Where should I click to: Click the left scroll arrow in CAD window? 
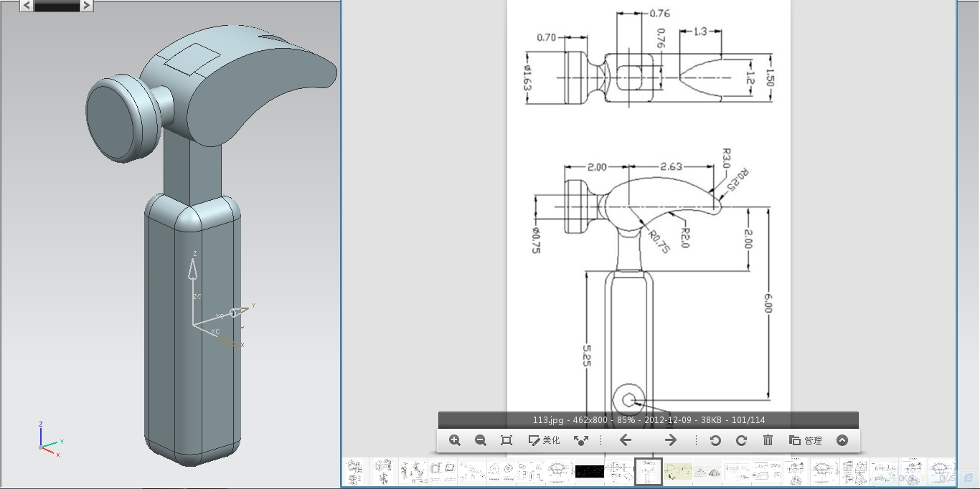coord(27,6)
